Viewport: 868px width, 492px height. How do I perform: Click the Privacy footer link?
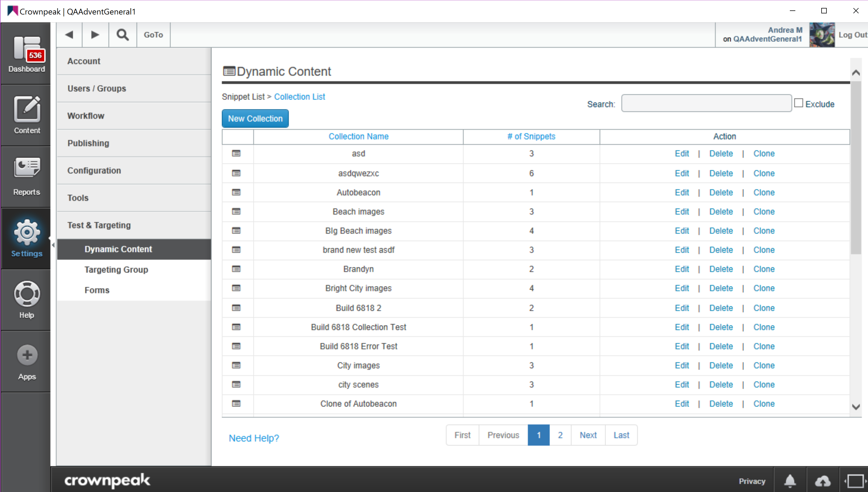point(752,481)
